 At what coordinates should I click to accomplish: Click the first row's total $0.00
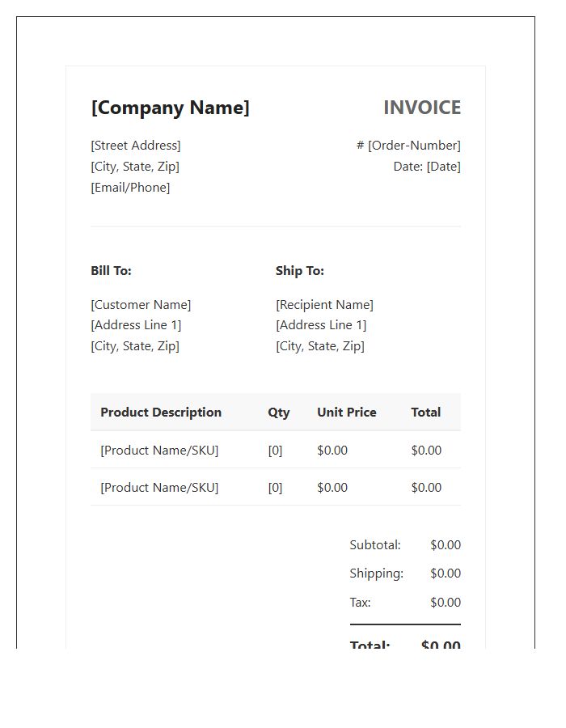tap(426, 451)
